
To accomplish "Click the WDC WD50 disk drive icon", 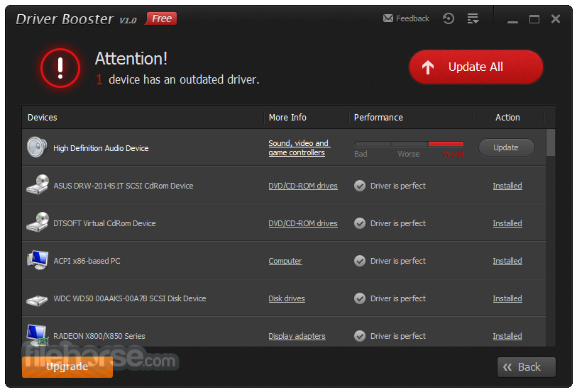I will [37, 301].
